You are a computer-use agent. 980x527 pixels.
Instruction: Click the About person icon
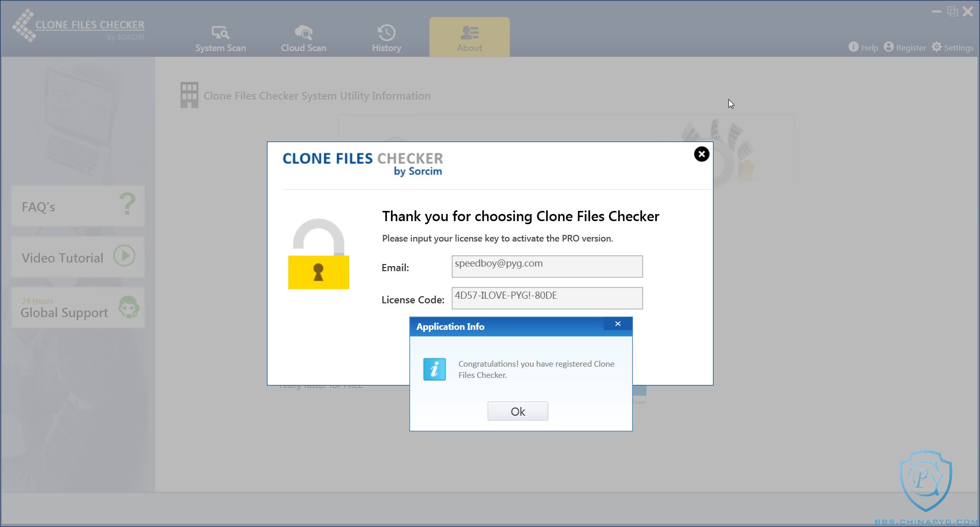(470, 32)
